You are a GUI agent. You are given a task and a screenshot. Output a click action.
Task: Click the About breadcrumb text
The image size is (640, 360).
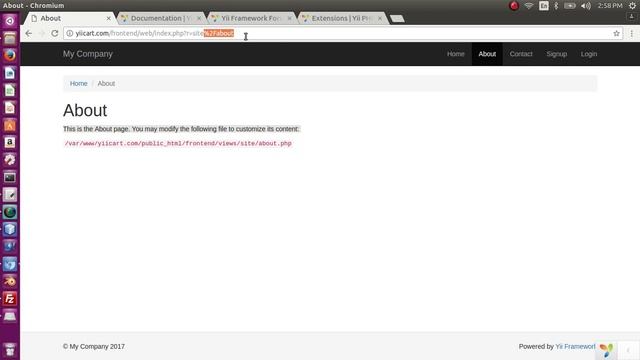coord(106,83)
